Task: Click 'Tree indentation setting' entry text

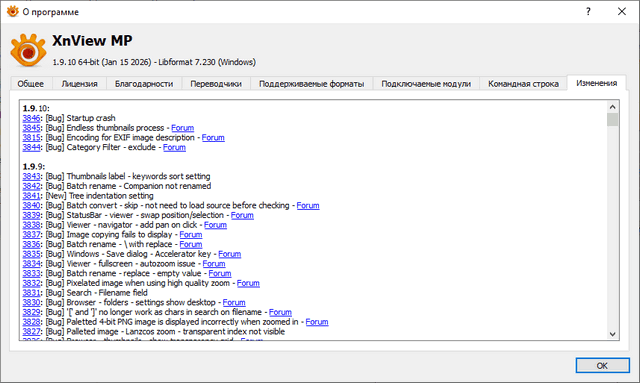Action: click(x=111, y=196)
